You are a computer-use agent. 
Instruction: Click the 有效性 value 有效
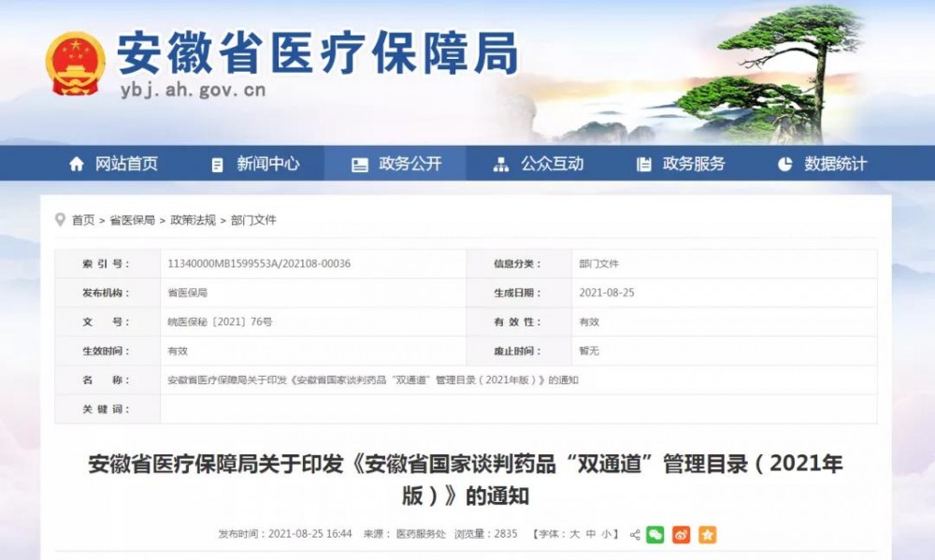(589, 322)
